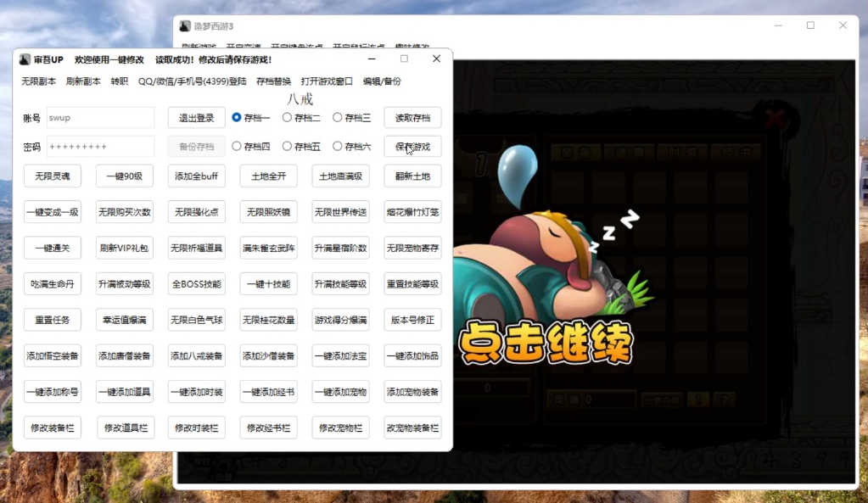The height and width of the screenshot is (503, 868).
Task: Open the 编辑/备份 menu
Action: (x=382, y=81)
